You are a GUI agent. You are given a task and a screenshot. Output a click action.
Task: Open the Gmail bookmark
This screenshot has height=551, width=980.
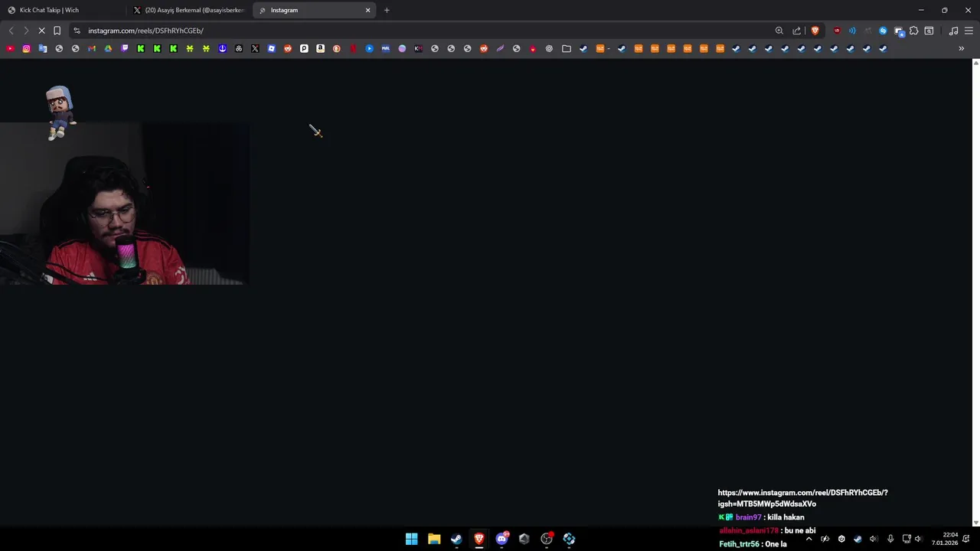click(92, 48)
